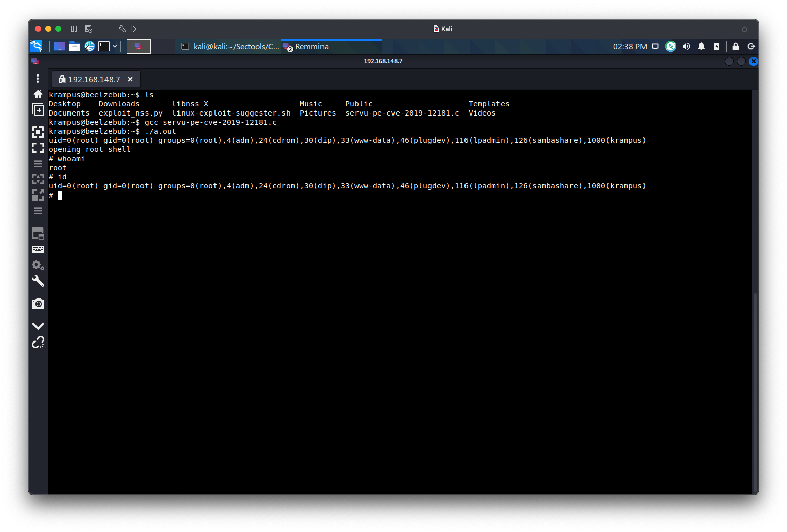
Task: Switch to kali@kali terminal taskbar window
Action: (x=230, y=46)
